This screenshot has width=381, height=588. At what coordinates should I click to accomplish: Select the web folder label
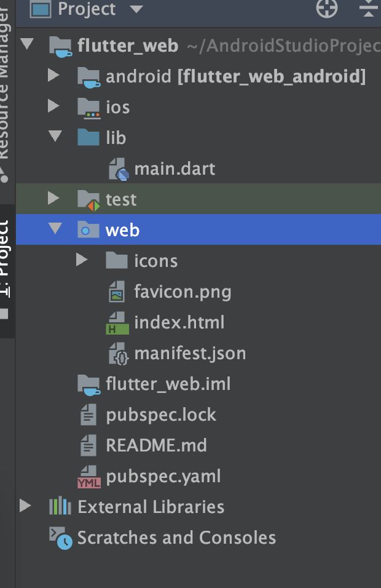122,230
